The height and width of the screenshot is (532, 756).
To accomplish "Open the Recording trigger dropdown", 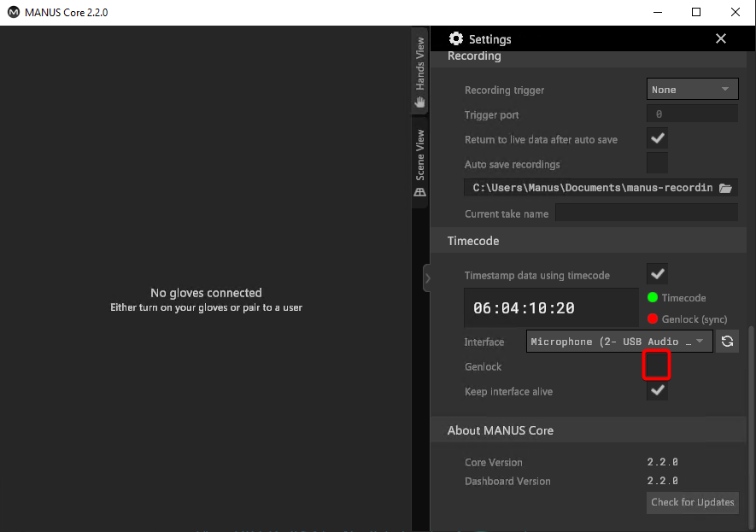I will [692, 90].
